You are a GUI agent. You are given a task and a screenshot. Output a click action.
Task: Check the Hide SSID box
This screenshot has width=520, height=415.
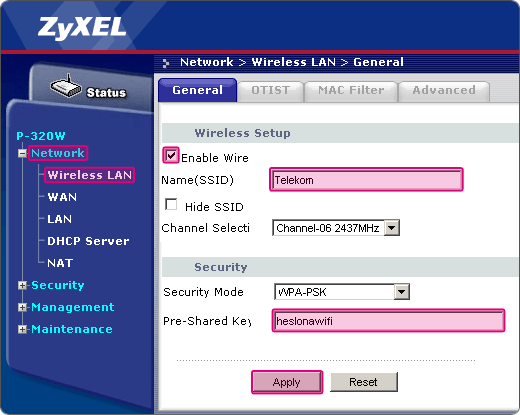[x=171, y=204]
